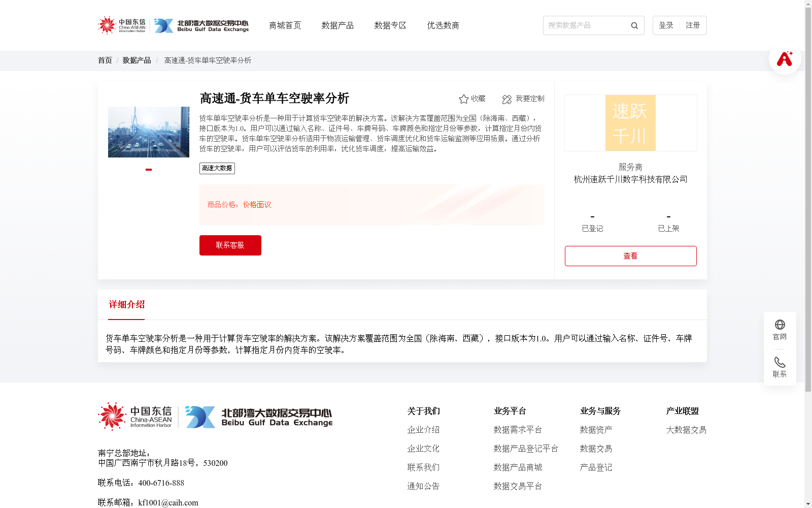Select 数据专区 in the navigation bar
This screenshot has height=508, width=812.
390,25
